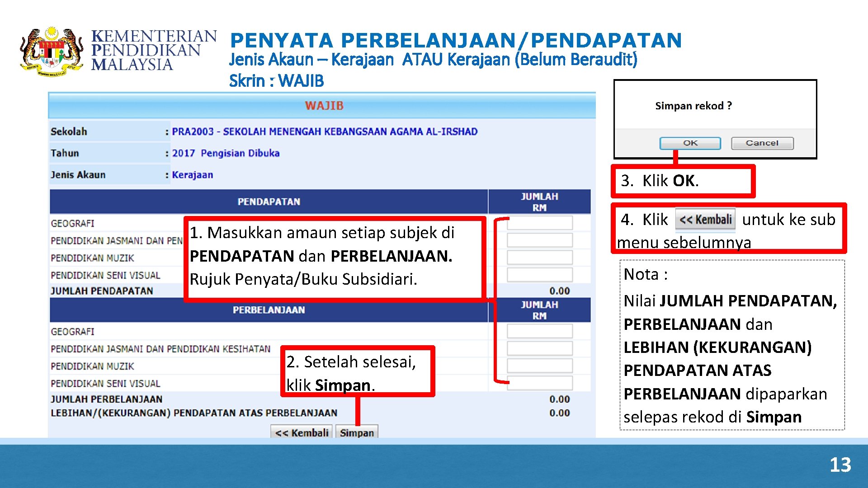Viewport: 868px width, 488px height.
Task: Click the << Kembali button below the form
Action: [302, 432]
